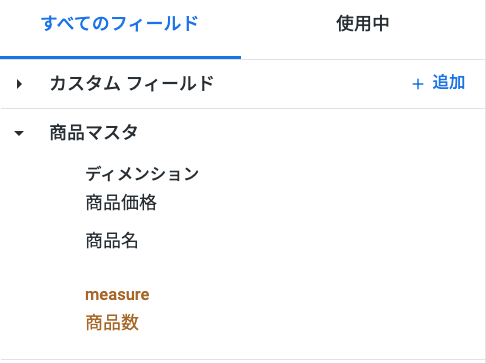Select the カスタム フィールド section title
Viewport: 486px width, 363px height.
tap(132, 83)
